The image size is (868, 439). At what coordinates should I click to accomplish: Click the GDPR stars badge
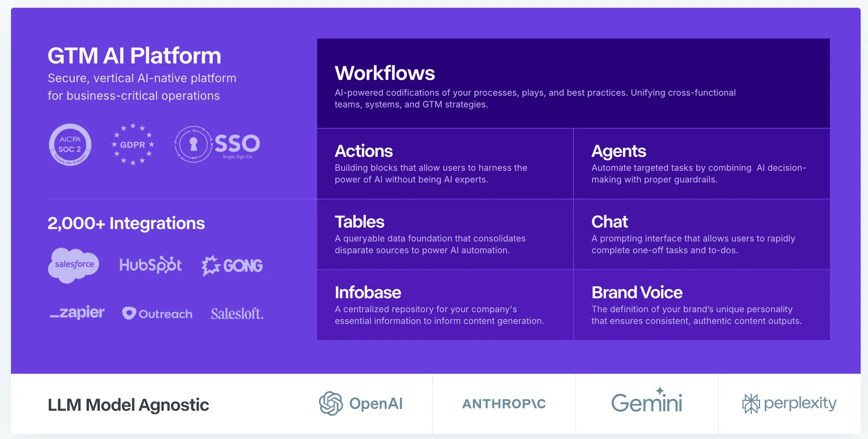point(132,145)
